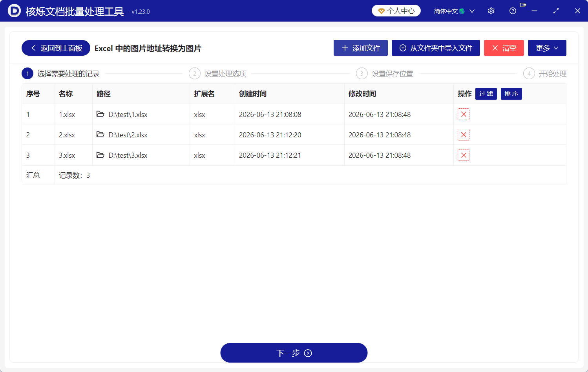This screenshot has height=372, width=588.
Task: Maximize the application window
Action: point(556,11)
